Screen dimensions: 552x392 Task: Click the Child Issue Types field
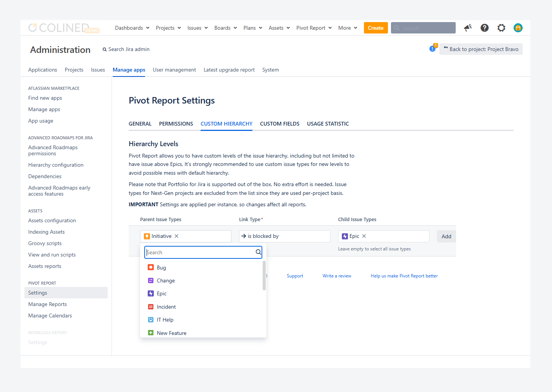[384, 236]
